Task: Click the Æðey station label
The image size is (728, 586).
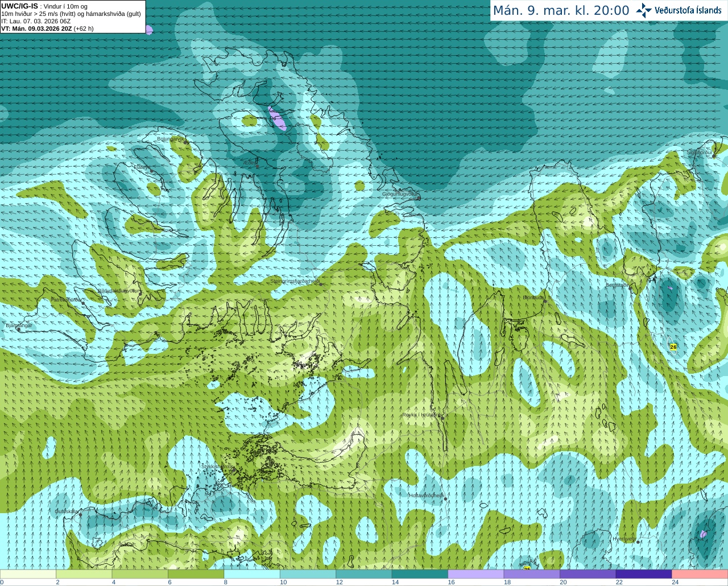Action: point(250,163)
